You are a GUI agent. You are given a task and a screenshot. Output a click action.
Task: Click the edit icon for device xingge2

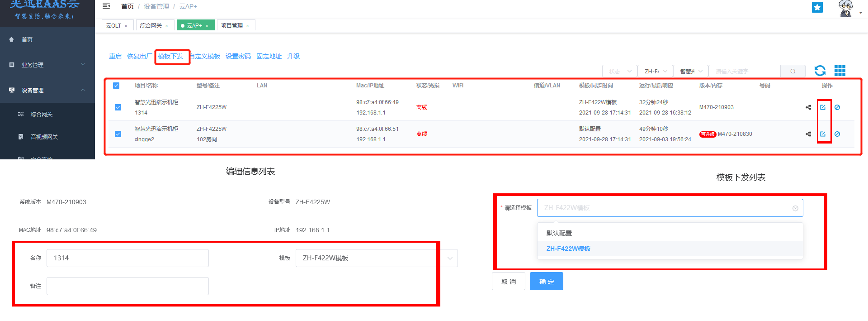[823, 134]
